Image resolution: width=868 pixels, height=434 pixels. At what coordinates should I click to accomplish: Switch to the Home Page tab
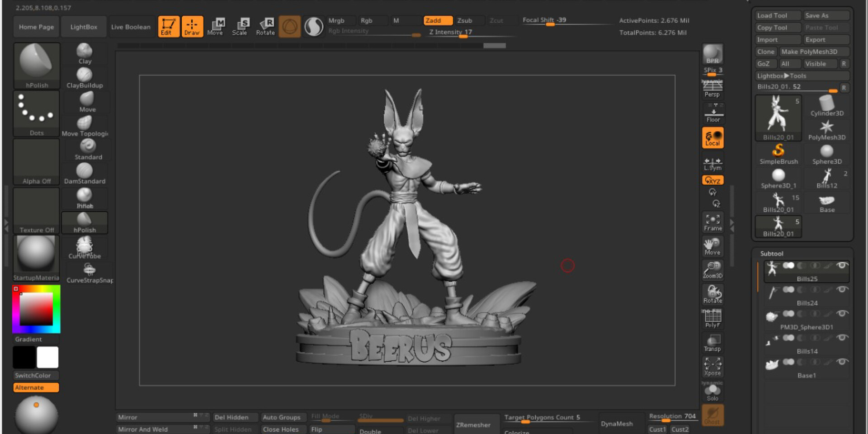(36, 27)
